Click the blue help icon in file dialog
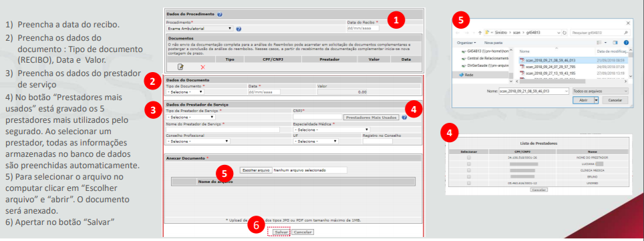Screen dimensions: 644x241 point(626,42)
